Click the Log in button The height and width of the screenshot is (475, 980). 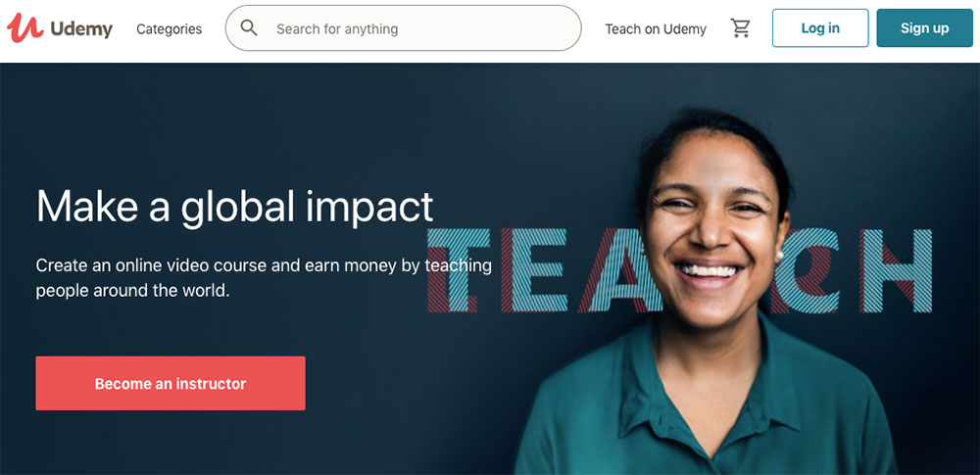coord(820,28)
